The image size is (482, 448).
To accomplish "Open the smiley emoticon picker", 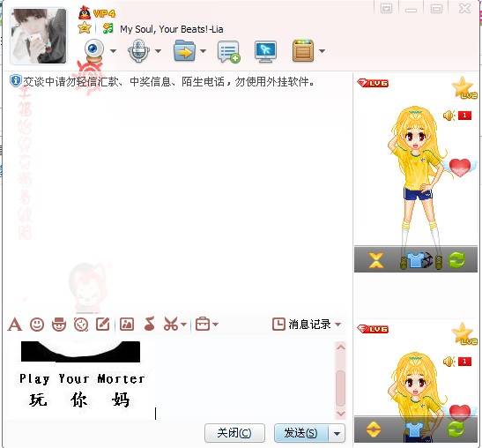I will 37,325.
